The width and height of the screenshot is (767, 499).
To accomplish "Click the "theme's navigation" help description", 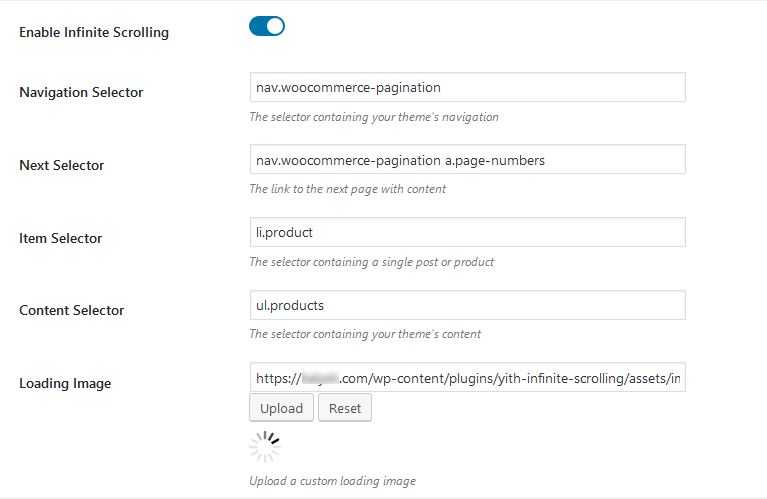I will click(x=374, y=117).
